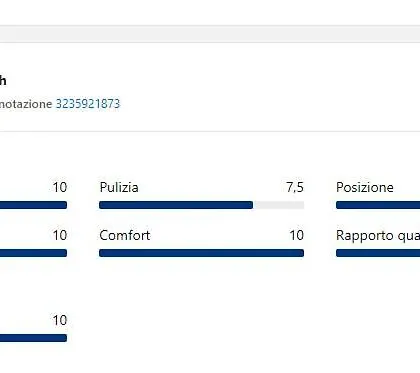Image resolution: width=420 pixels, height=373 pixels.
Task: Click the bottom-left score number 10
Action: tap(60, 320)
